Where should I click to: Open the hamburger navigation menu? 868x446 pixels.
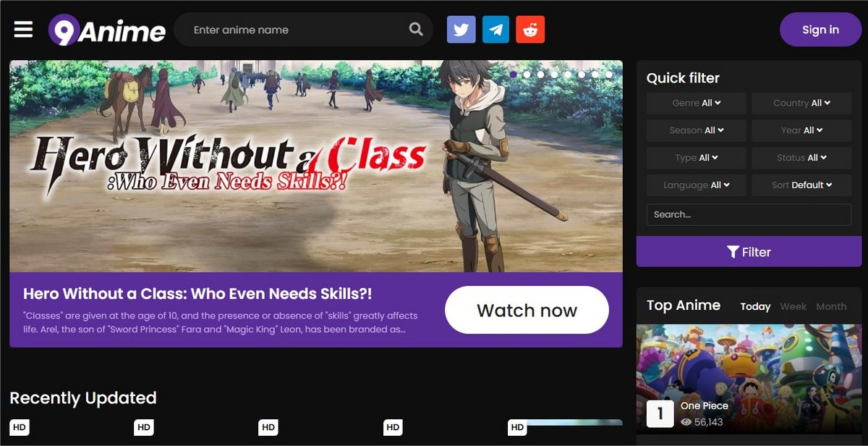[23, 29]
